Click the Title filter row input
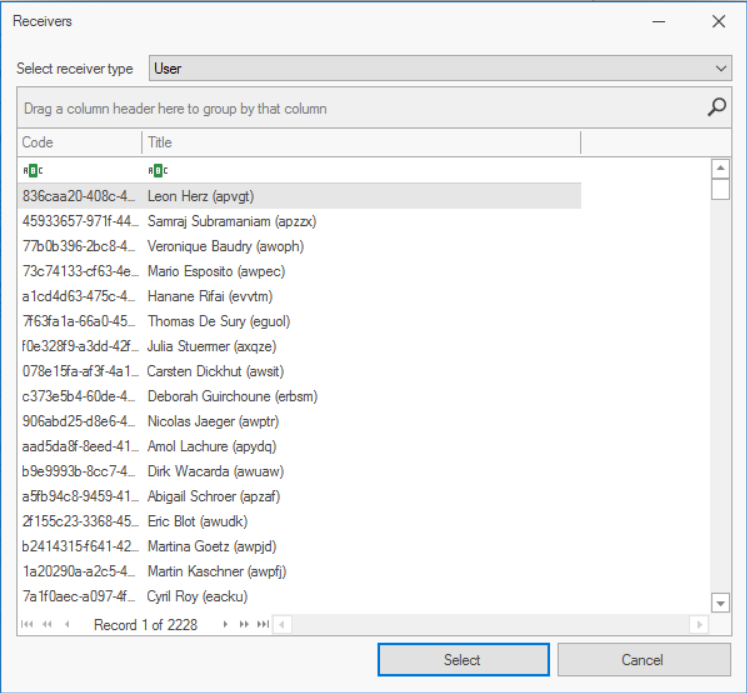The image size is (747, 693). [x=361, y=171]
